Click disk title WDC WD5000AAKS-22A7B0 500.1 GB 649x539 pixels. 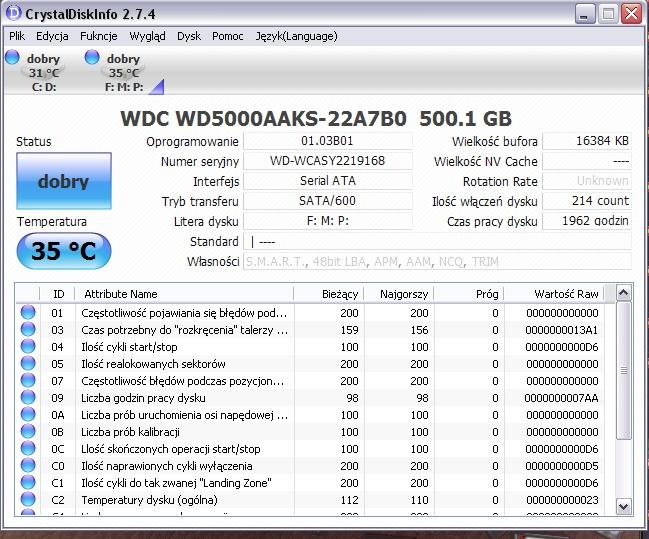click(316, 118)
